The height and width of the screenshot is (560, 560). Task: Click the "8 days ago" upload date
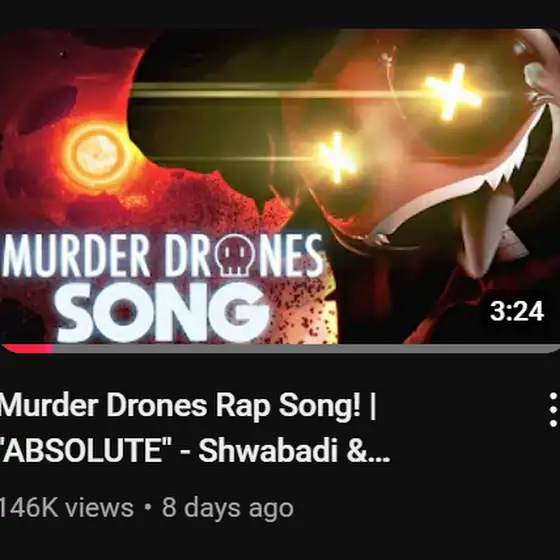(228, 508)
